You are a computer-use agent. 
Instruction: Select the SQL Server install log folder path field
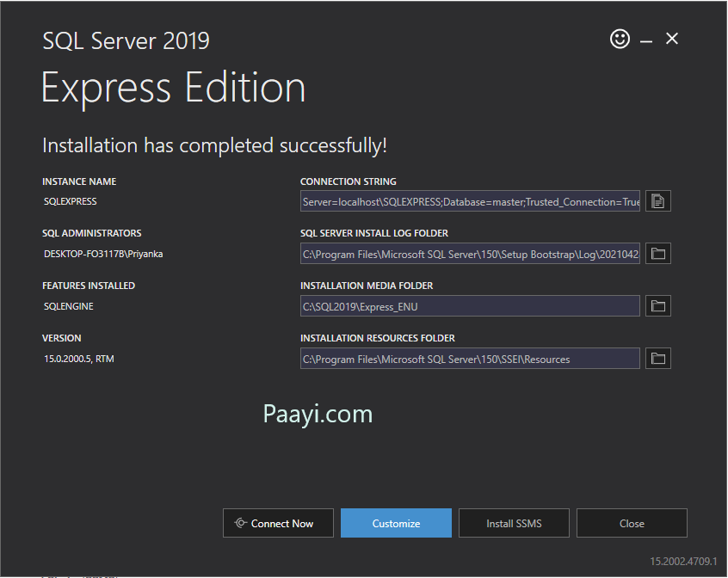(470, 254)
